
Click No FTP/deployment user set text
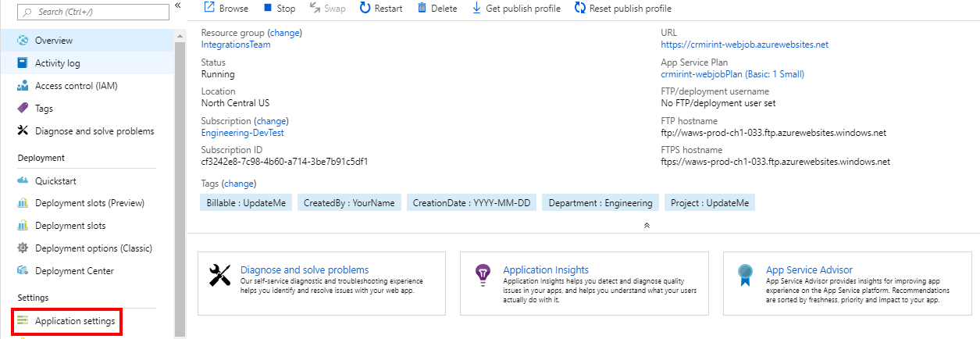718,103
